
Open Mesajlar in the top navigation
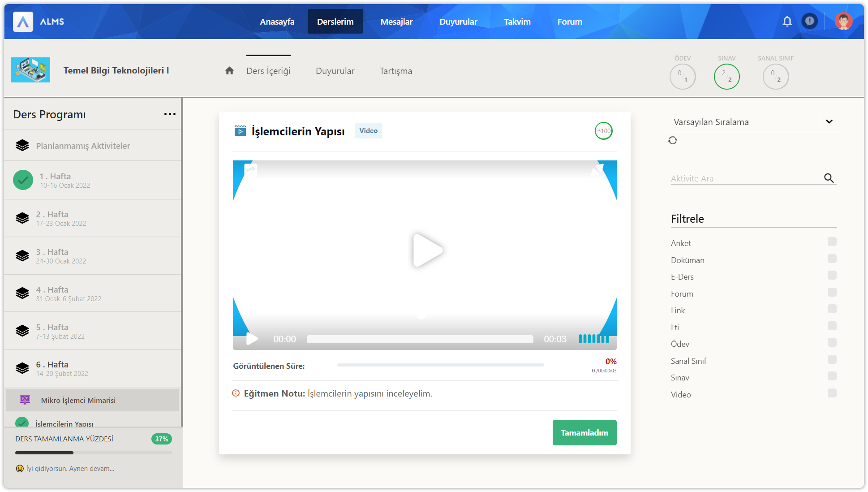tap(396, 22)
